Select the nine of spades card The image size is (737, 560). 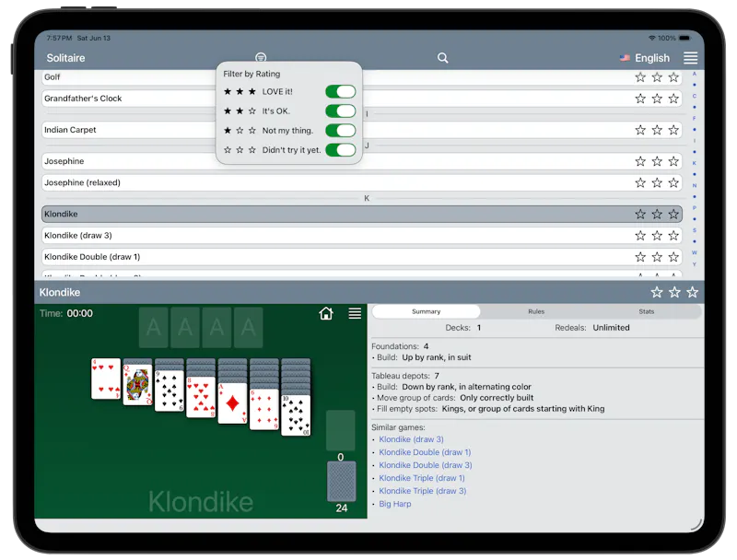tap(170, 391)
